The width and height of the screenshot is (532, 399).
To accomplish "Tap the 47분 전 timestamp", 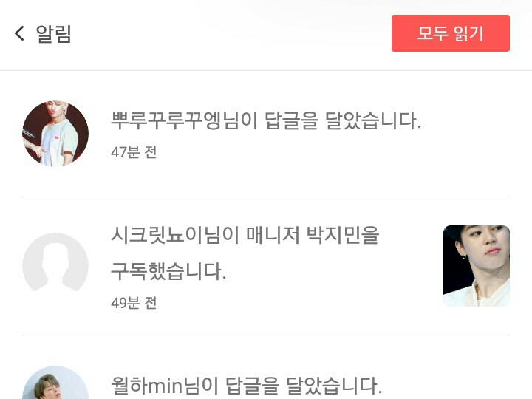I will tap(134, 152).
